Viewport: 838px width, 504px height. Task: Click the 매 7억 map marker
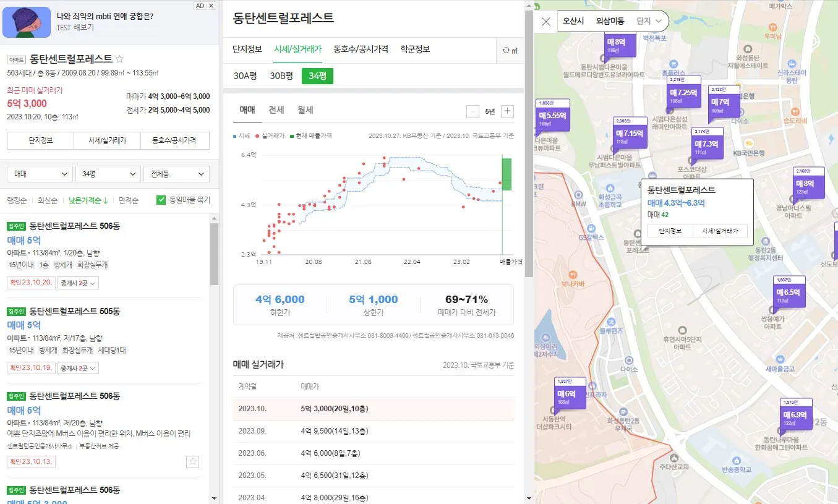724,102
